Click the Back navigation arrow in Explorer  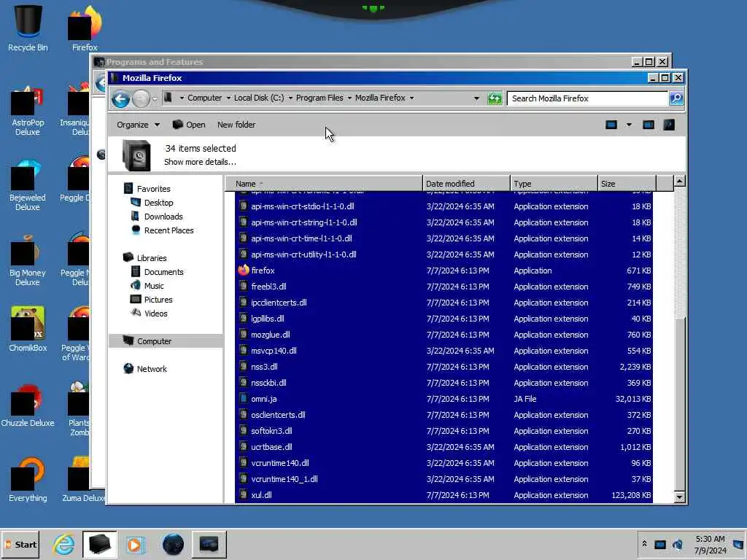coord(120,99)
